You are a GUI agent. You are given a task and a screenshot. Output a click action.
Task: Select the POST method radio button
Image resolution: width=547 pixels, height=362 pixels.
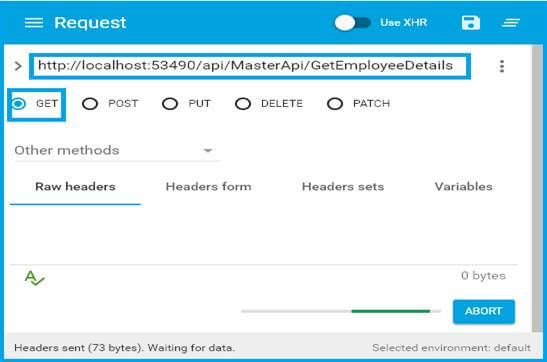[x=90, y=104]
